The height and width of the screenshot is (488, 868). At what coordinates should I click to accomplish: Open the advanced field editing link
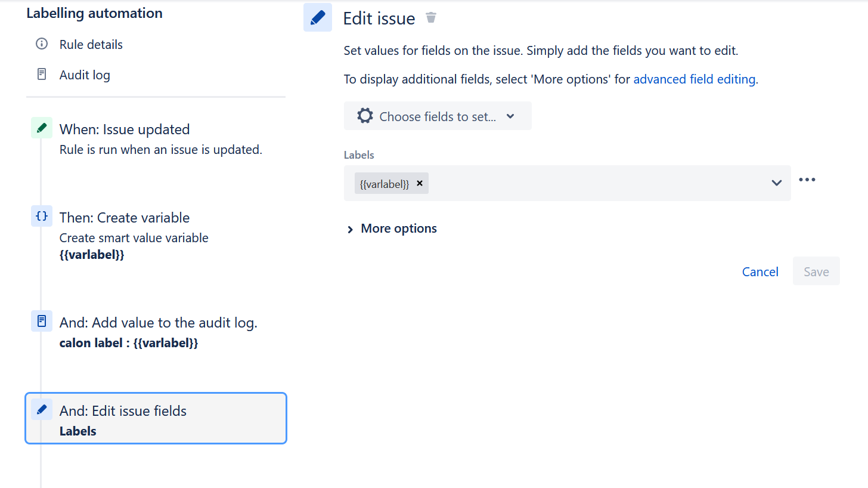click(x=695, y=79)
